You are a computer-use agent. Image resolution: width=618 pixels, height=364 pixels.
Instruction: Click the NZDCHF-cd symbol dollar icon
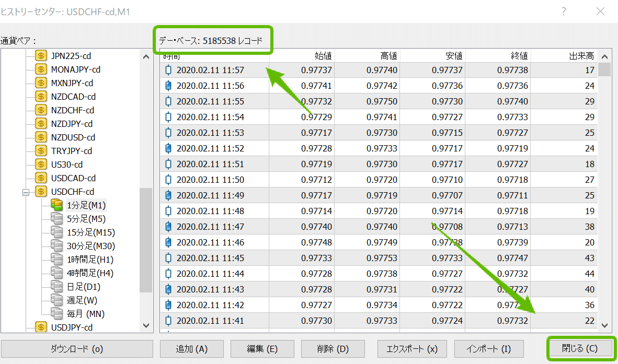tap(41, 110)
